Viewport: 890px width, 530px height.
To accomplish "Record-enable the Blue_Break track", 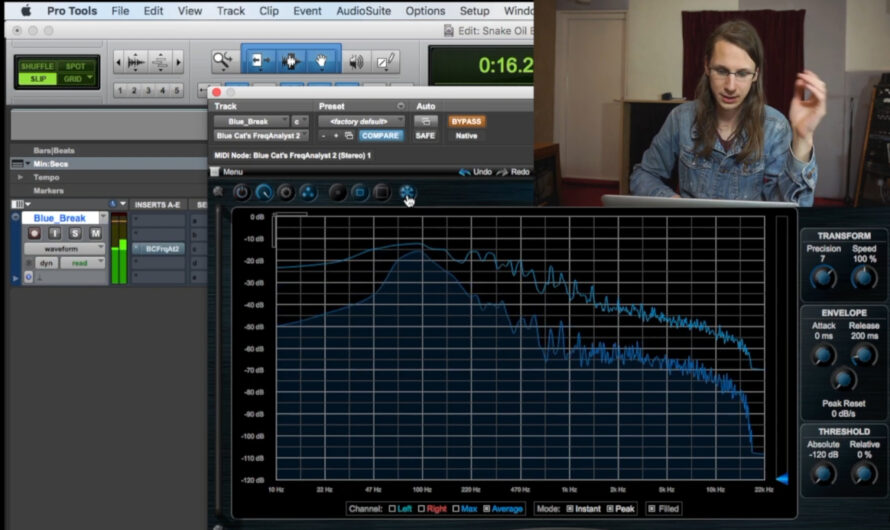I will pos(34,233).
